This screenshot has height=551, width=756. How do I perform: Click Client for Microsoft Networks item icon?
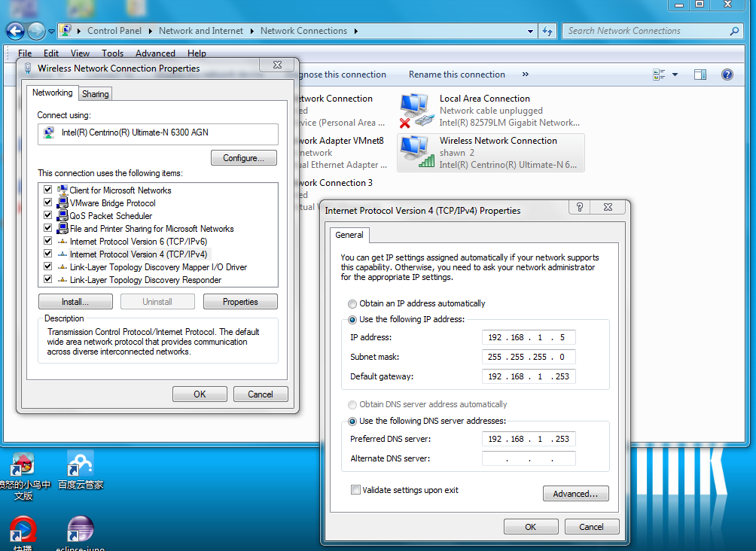(62, 190)
